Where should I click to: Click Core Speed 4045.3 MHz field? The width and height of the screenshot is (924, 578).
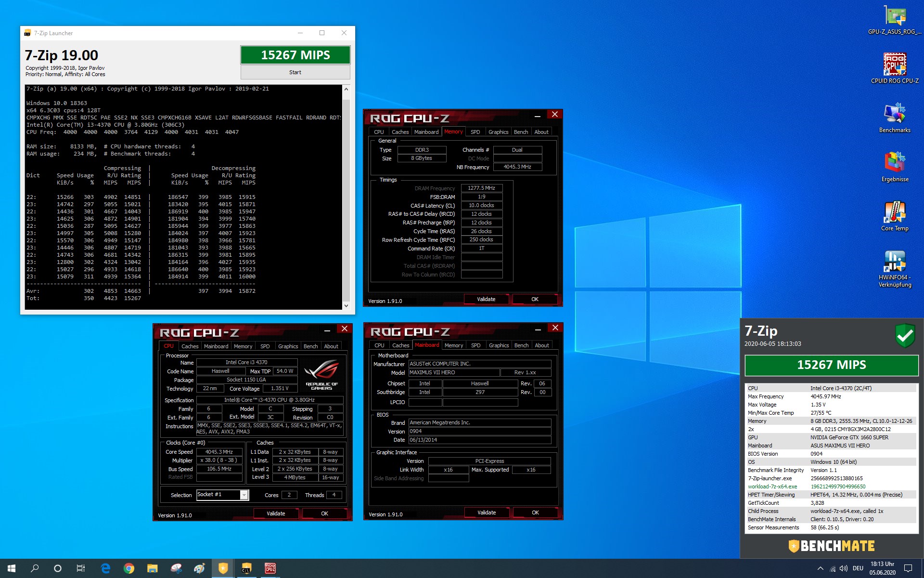219,452
